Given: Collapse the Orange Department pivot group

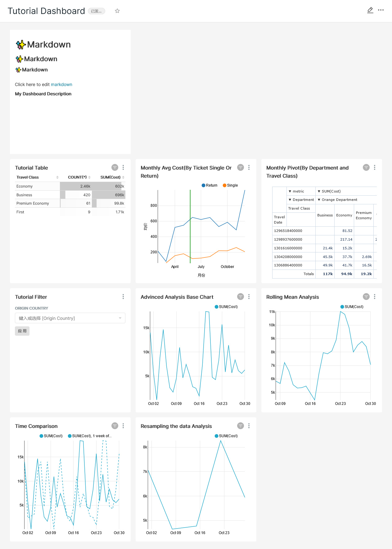Looking at the screenshot, I should (319, 200).
